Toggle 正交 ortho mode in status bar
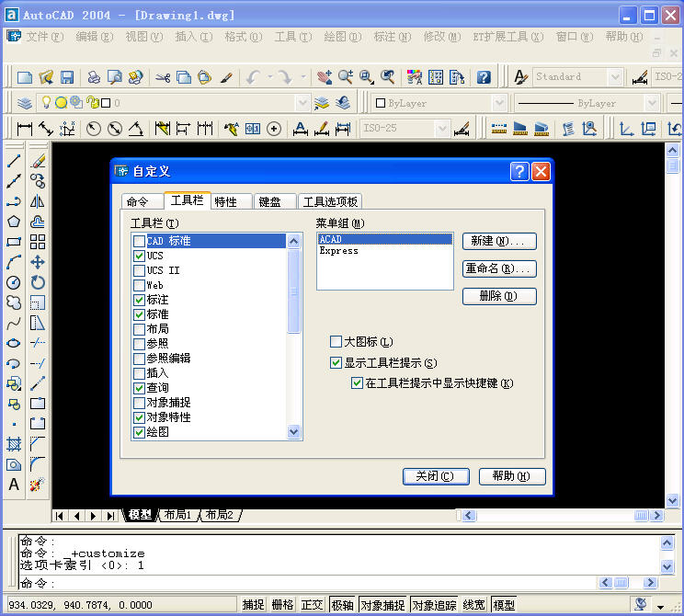The width and height of the screenshot is (684, 616). [x=313, y=605]
